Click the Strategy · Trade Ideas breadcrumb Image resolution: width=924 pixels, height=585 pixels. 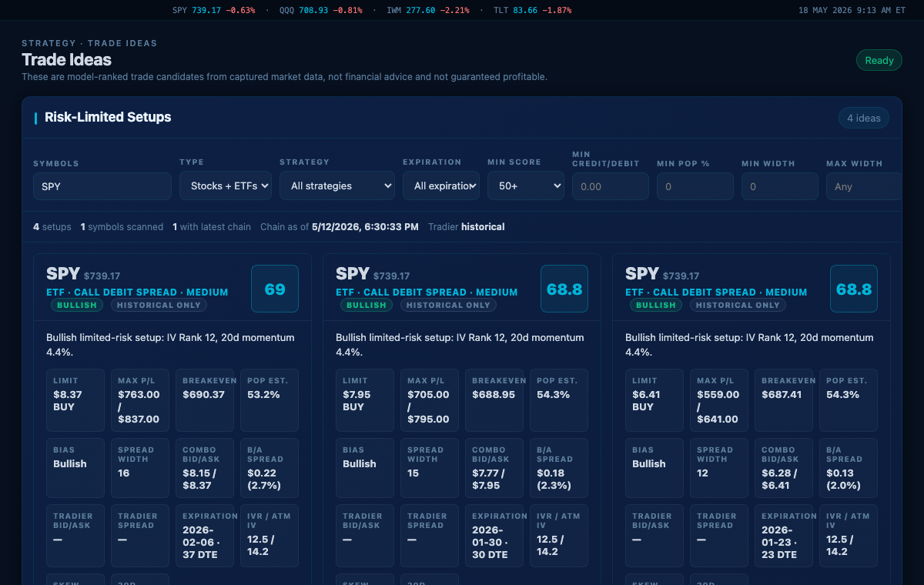pos(89,43)
